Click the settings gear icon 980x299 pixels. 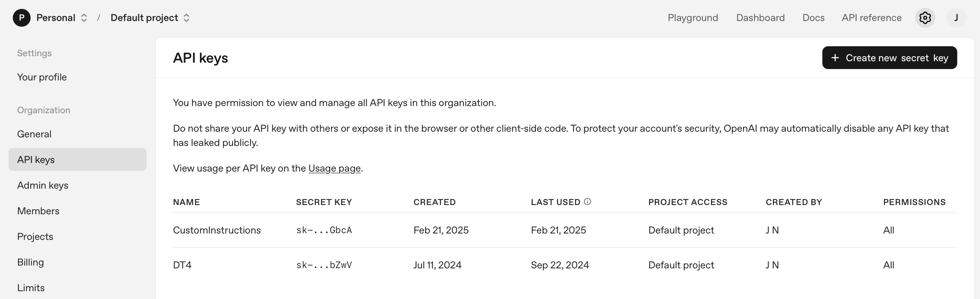pyautogui.click(x=925, y=18)
